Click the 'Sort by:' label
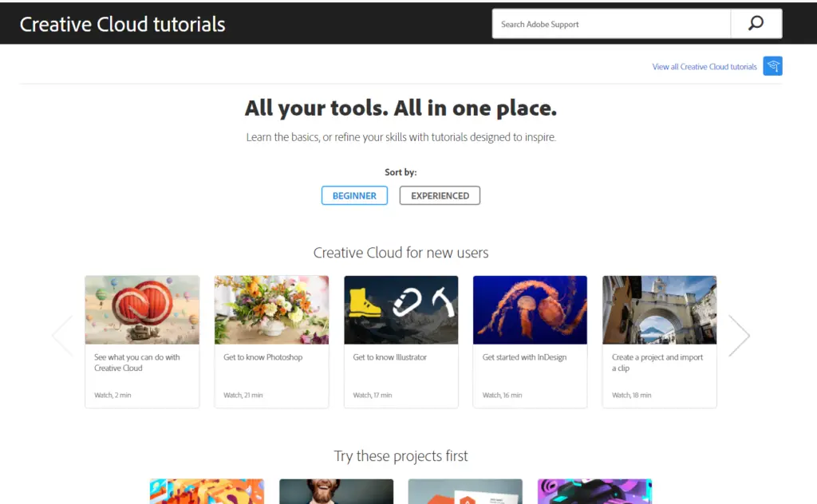817x504 pixels. click(x=401, y=171)
